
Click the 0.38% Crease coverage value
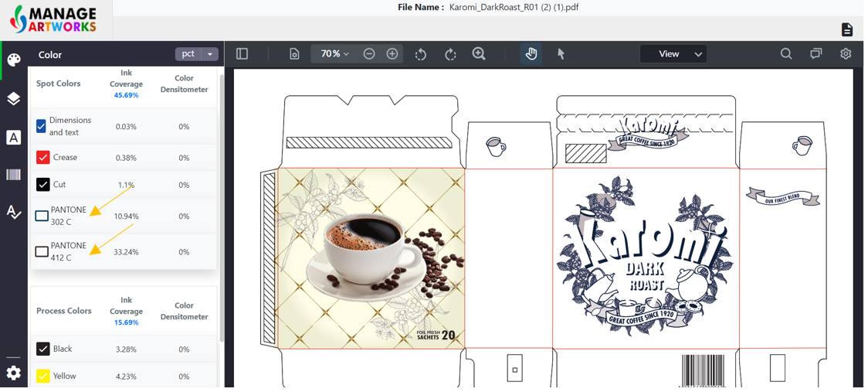(x=126, y=158)
